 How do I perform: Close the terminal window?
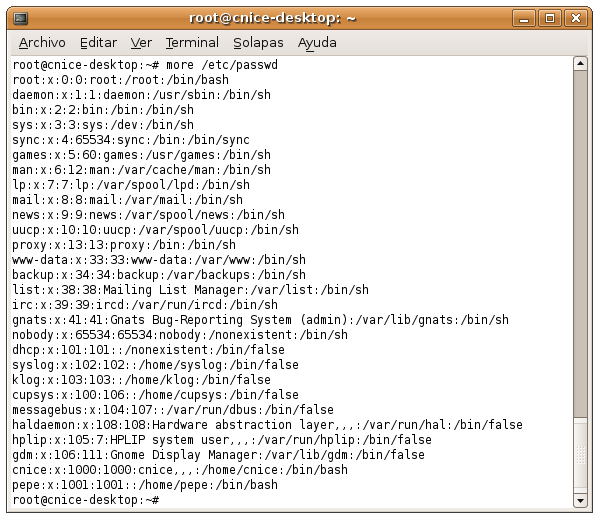pyautogui.click(x=576, y=18)
